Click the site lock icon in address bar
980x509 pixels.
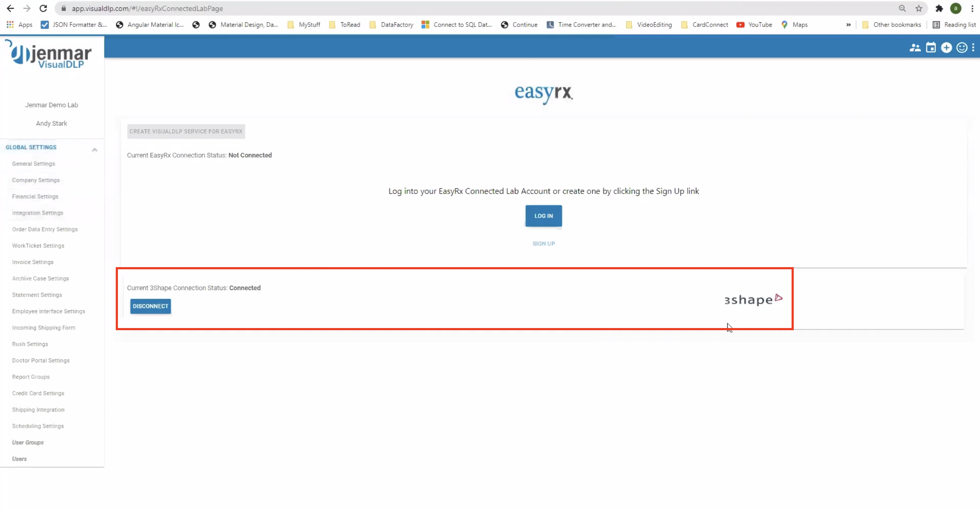64,8
